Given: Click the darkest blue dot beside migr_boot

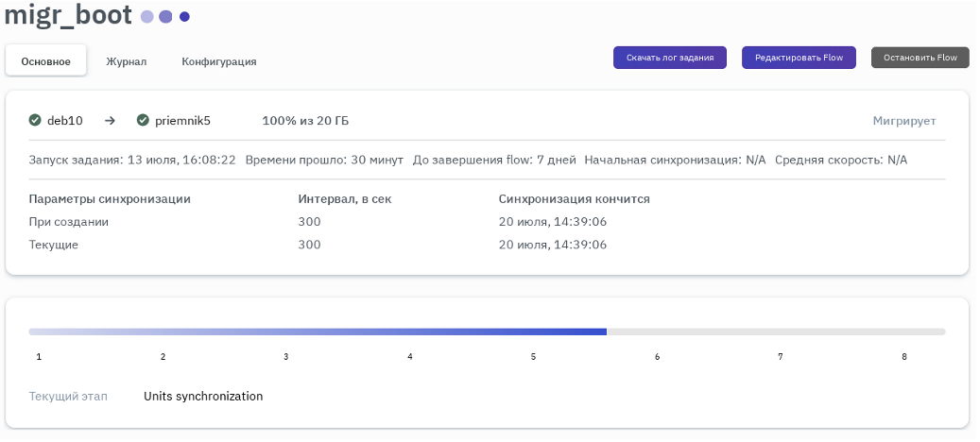Looking at the screenshot, I should (x=184, y=17).
